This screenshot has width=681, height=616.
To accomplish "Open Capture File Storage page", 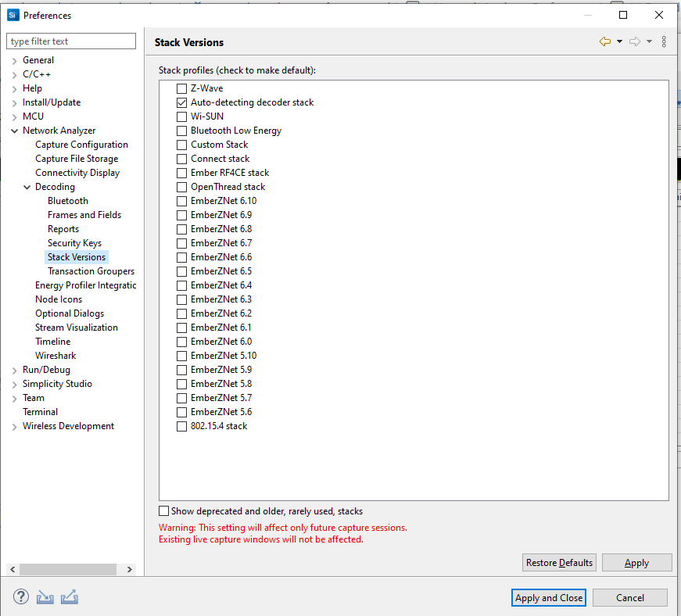I will (x=77, y=159).
